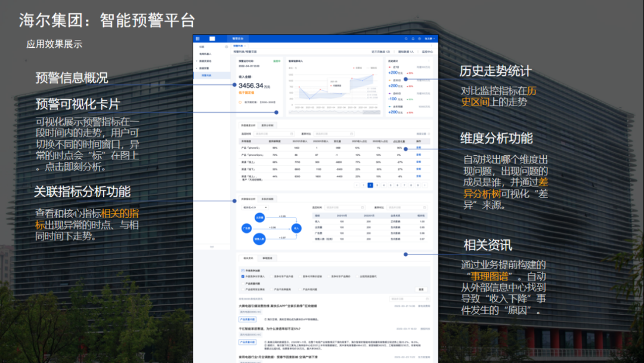The width and height of the screenshot is (644, 363).
Task: Click the 出货量 node in relation graph
Action: (259, 217)
